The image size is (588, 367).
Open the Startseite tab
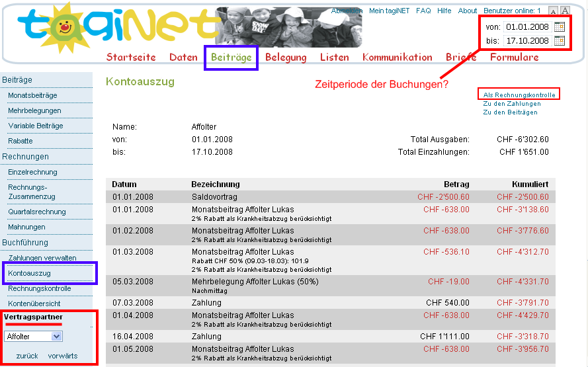coord(131,58)
